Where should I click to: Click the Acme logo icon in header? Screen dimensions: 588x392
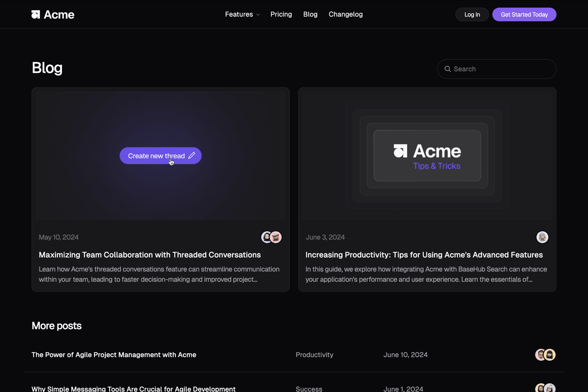point(36,14)
